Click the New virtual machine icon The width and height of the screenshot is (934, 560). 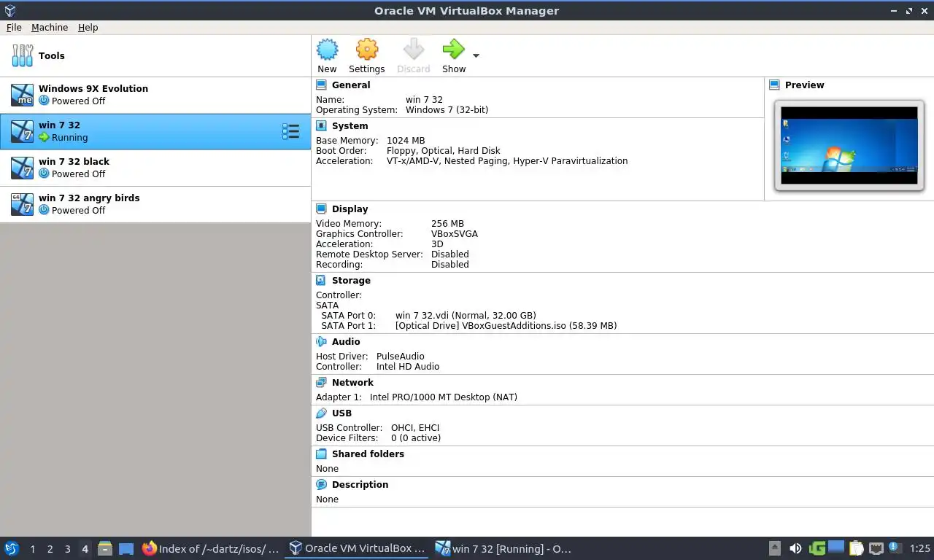coord(327,50)
